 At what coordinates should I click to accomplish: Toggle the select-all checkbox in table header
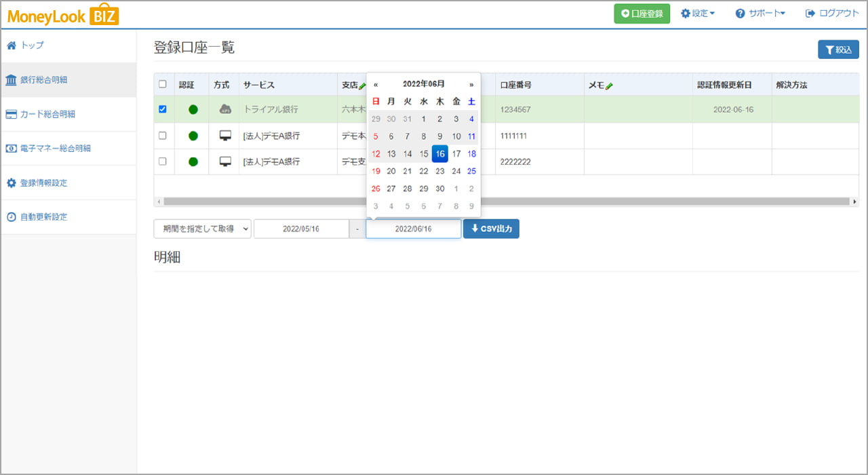pyautogui.click(x=162, y=84)
